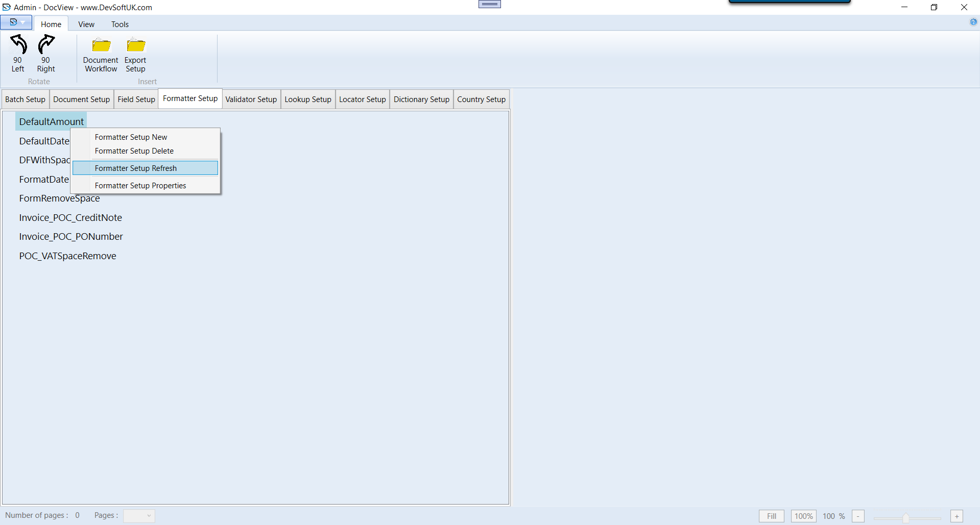Image resolution: width=980 pixels, height=525 pixels.
Task: Click the blue help icon
Action: (973, 22)
